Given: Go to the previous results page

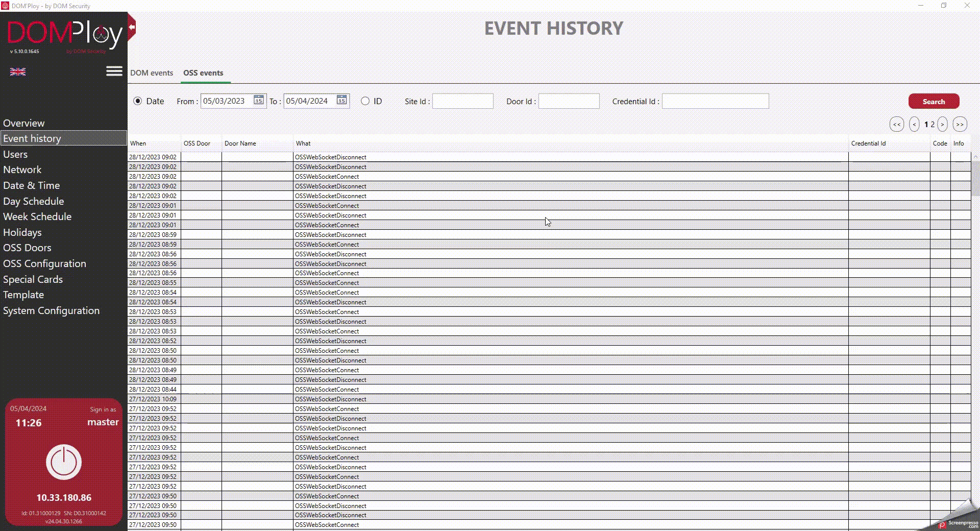Looking at the screenshot, I should click(x=914, y=124).
